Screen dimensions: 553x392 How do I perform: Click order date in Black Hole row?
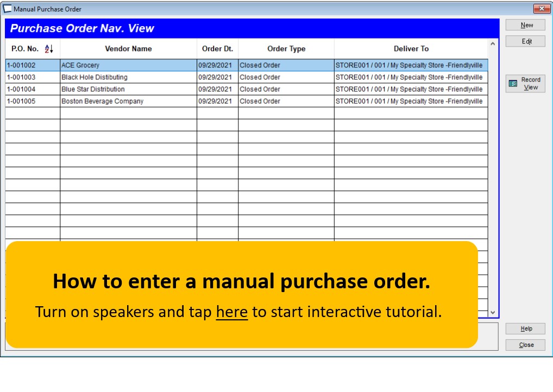click(x=218, y=77)
